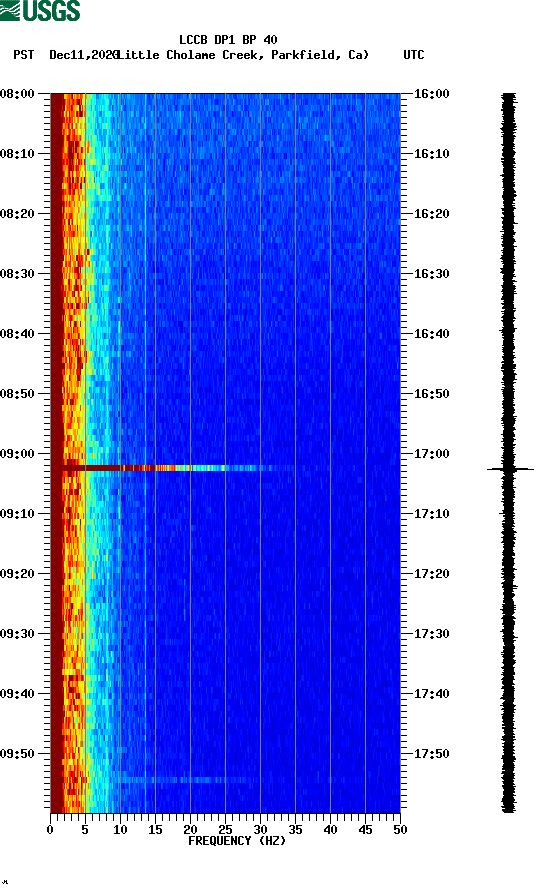Click the 08:10 PST time label
Viewport: 552px width, 893px height.
(18, 154)
